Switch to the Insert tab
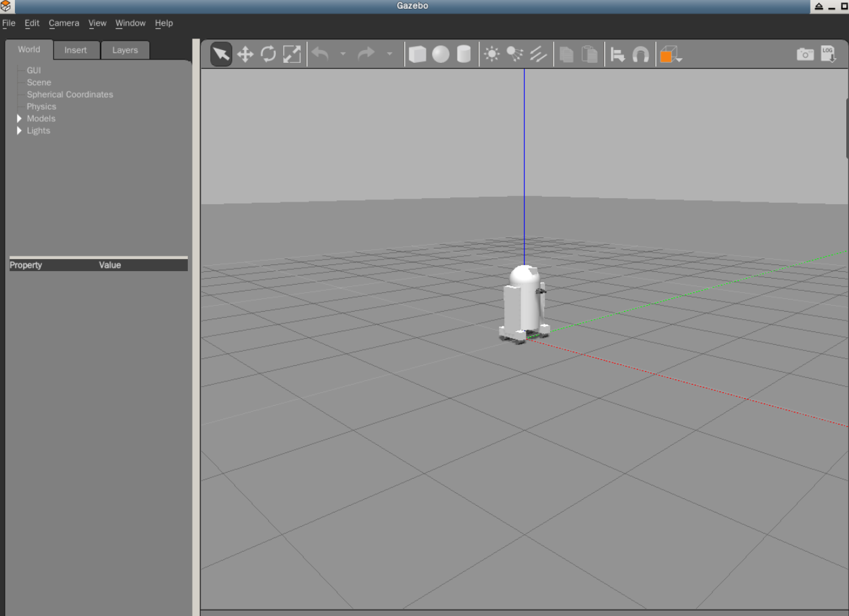This screenshot has height=616, width=849. pos(76,50)
